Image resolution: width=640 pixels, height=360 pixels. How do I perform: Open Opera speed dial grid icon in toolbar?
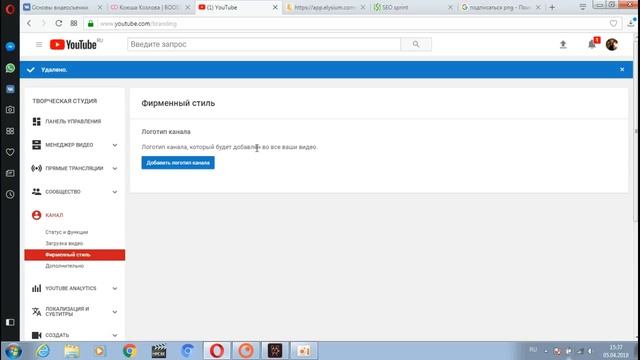pyautogui.click(x=74, y=23)
